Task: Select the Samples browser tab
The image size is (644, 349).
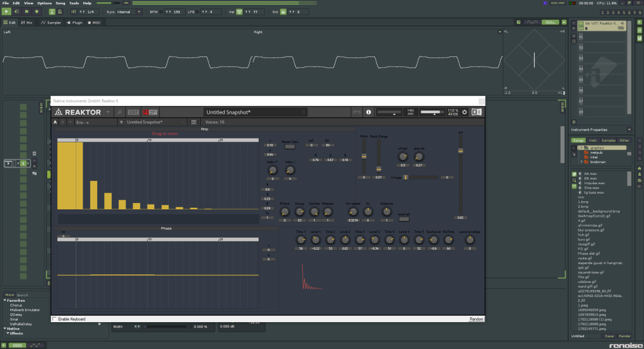Action: tap(609, 140)
